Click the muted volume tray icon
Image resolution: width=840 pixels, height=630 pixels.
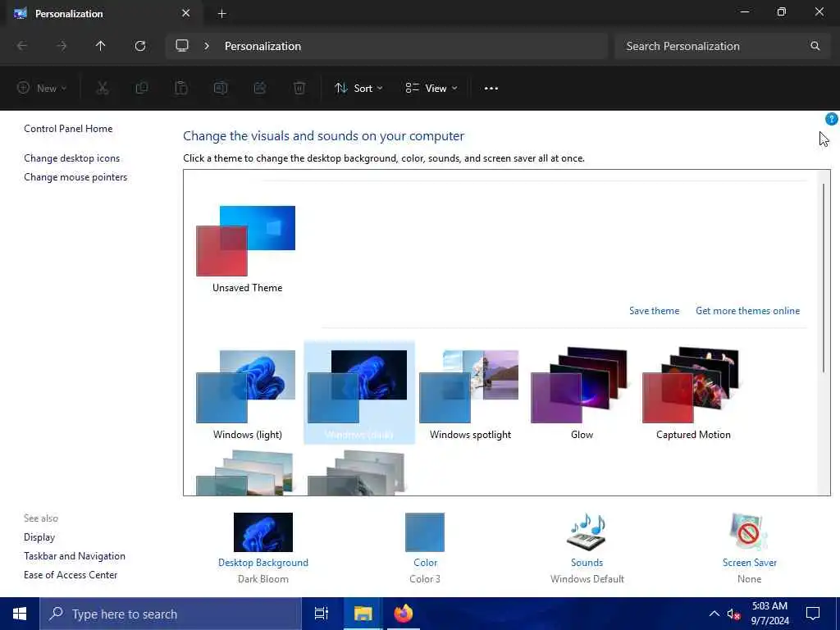[x=734, y=614]
